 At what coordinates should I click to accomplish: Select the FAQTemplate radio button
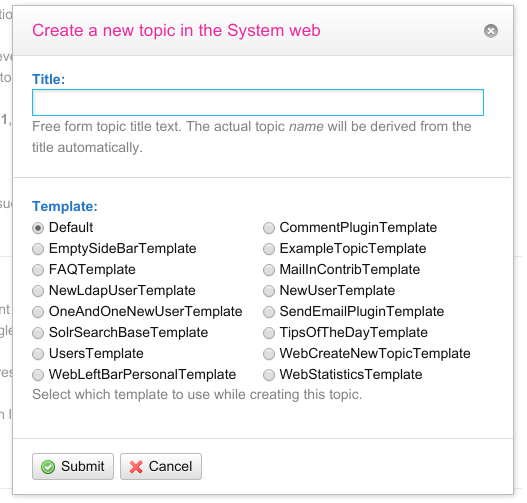point(38,270)
